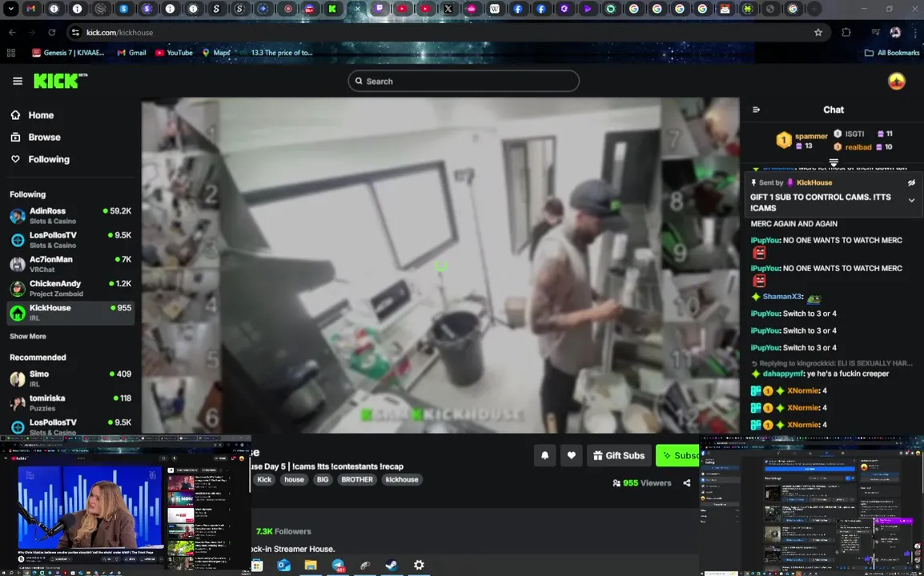Click the Search field on Kick
The image size is (924, 576).
(463, 82)
